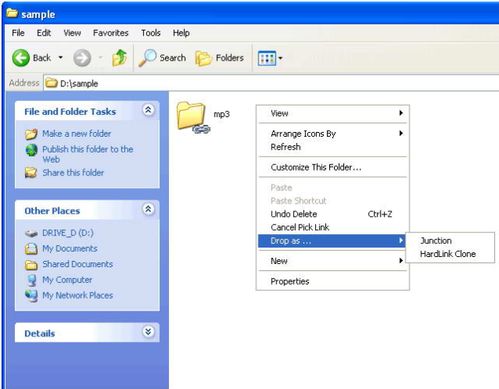The width and height of the screenshot is (499, 389).
Task: Click Make a new folder link
Action: tap(77, 134)
